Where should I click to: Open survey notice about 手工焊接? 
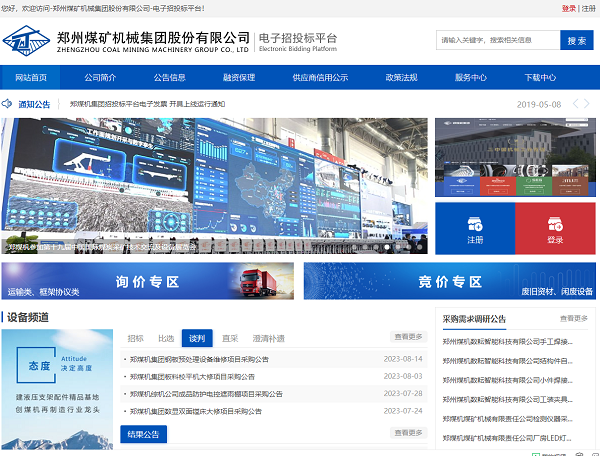(x=507, y=342)
